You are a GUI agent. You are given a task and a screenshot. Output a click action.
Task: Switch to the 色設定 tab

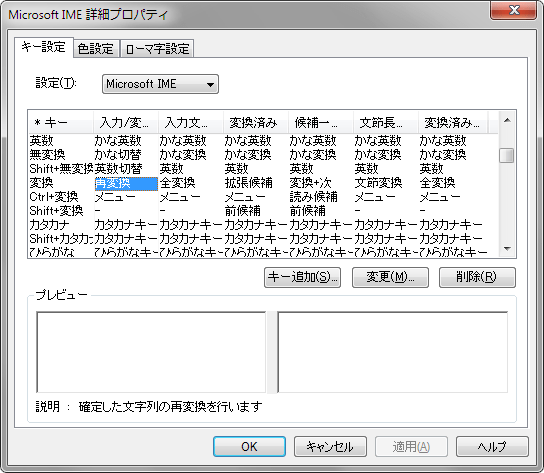[96, 49]
